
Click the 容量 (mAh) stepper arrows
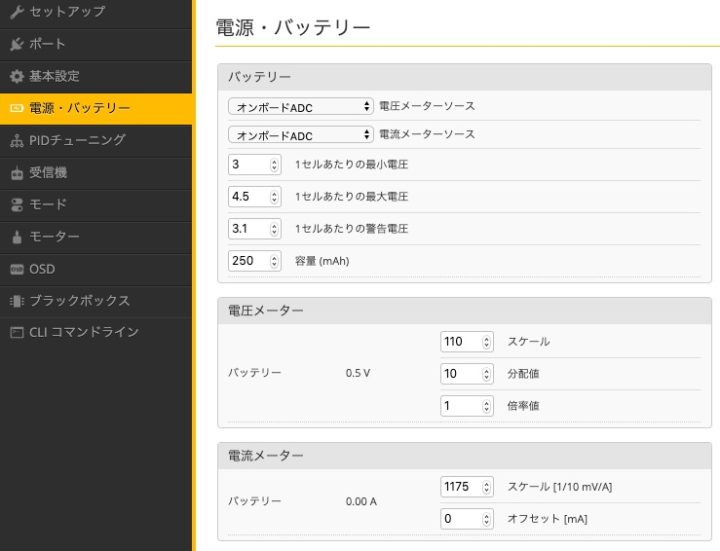tap(275, 261)
